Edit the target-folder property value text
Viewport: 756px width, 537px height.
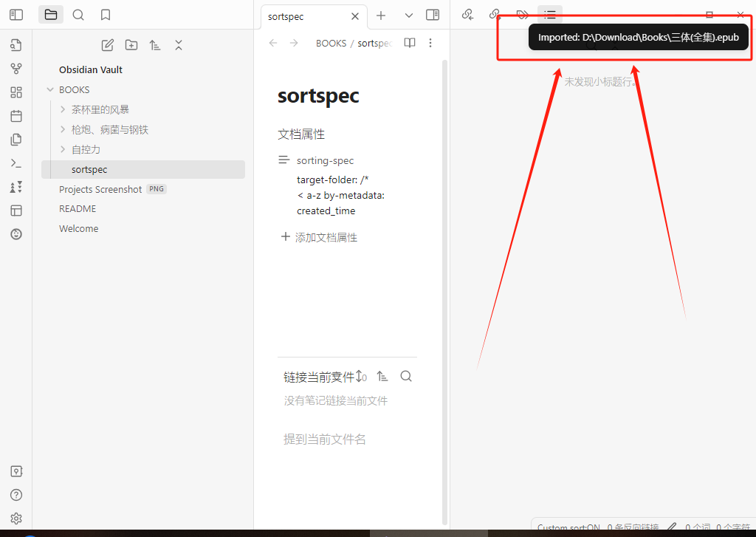click(340, 196)
